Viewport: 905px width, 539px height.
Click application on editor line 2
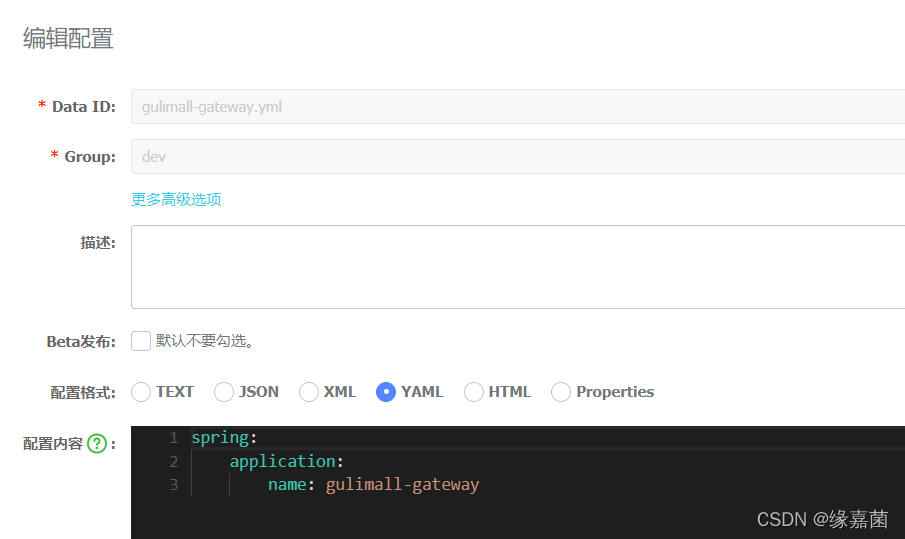click(283, 461)
